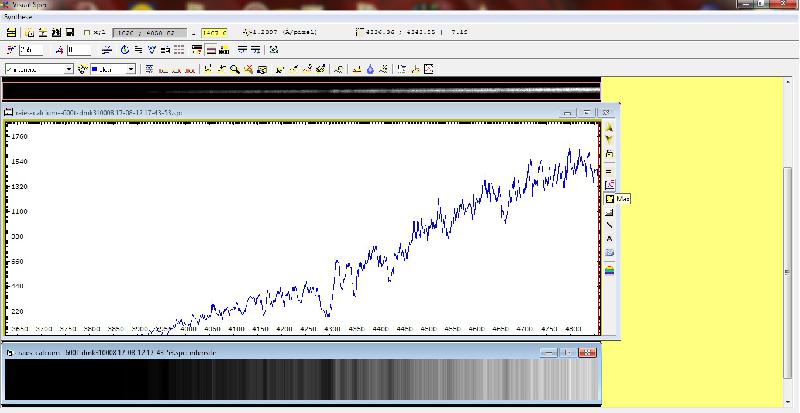Click the grayscale spectrum image strip
The height and width of the screenshot is (413, 800).
coord(302,380)
